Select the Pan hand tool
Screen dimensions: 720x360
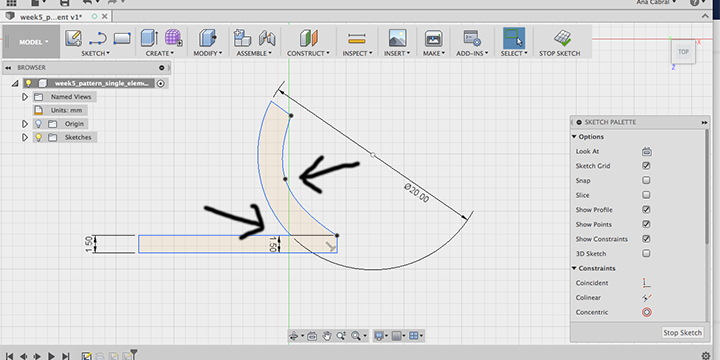[x=326, y=336]
